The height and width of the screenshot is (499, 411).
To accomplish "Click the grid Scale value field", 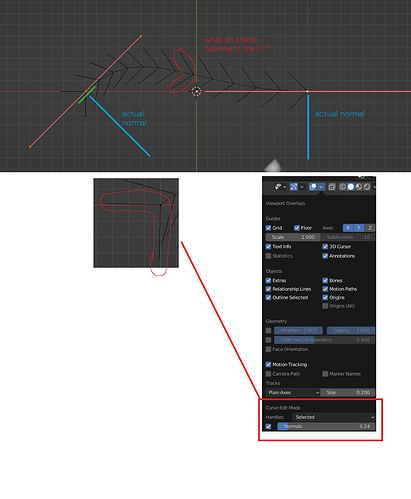I will point(293,237).
